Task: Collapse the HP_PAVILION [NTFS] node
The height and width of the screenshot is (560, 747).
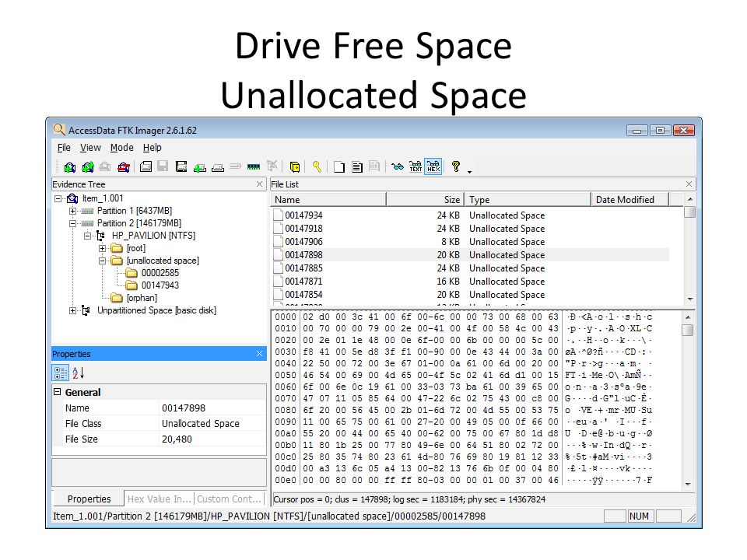Action: [87, 236]
